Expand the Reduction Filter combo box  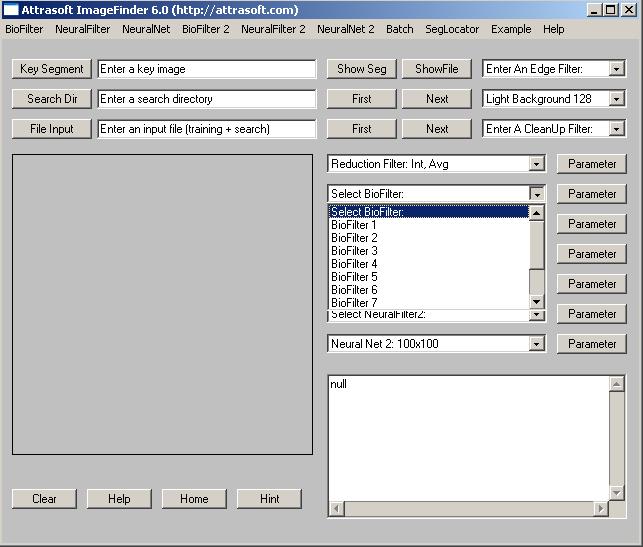point(537,164)
